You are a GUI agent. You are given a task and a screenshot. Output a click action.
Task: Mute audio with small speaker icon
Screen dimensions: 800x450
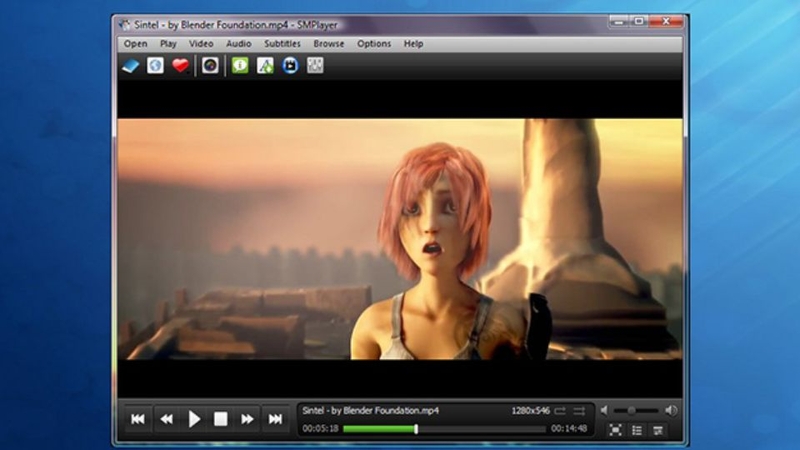click(604, 410)
